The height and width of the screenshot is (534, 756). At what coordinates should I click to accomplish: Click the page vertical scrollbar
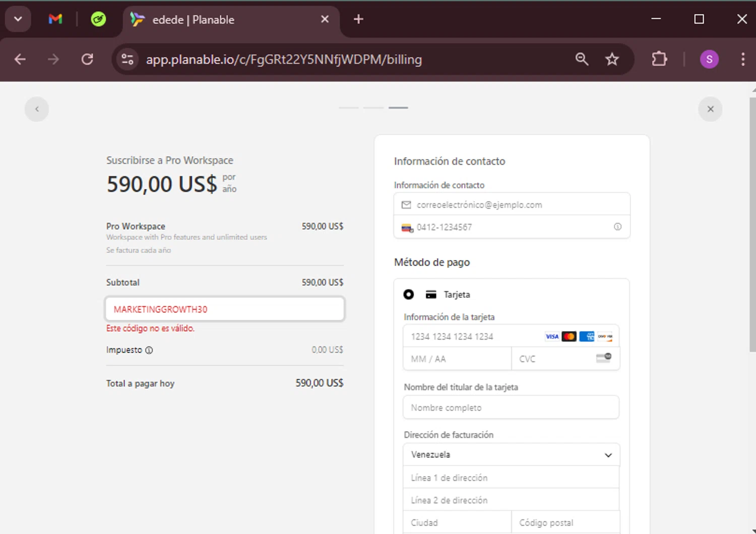[752, 224]
